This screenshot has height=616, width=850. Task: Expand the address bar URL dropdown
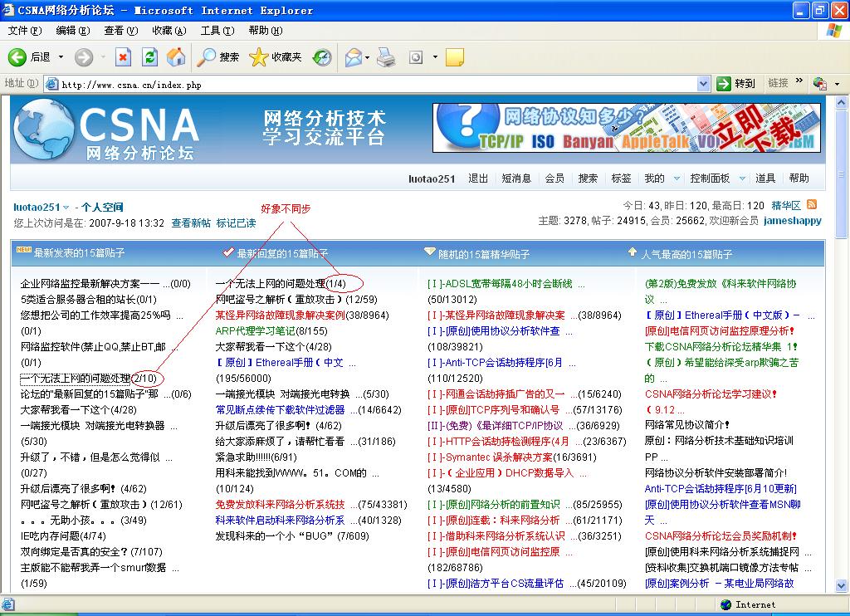[703, 84]
